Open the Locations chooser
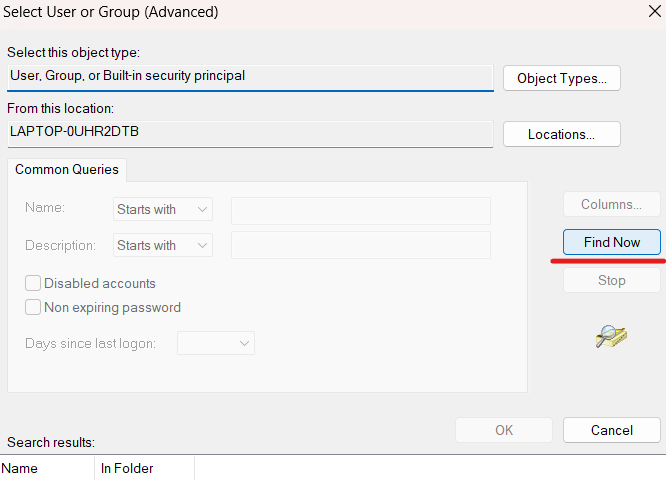 (x=562, y=134)
